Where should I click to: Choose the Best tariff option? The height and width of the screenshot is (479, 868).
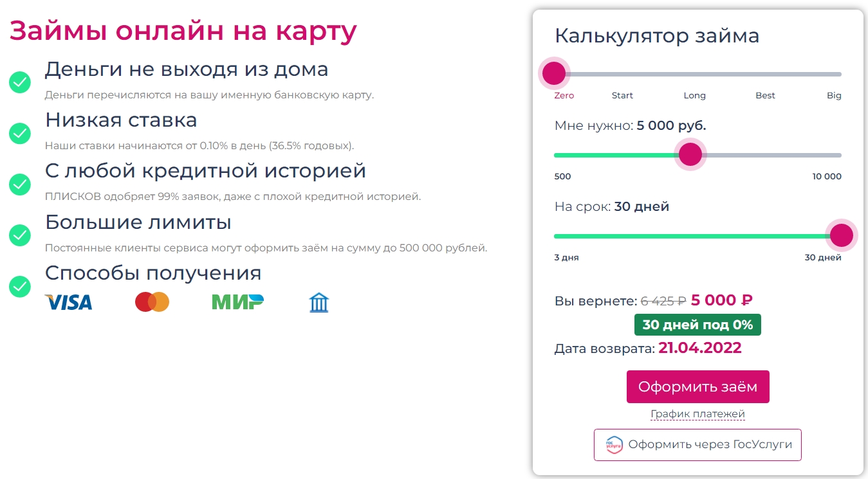click(x=765, y=95)
